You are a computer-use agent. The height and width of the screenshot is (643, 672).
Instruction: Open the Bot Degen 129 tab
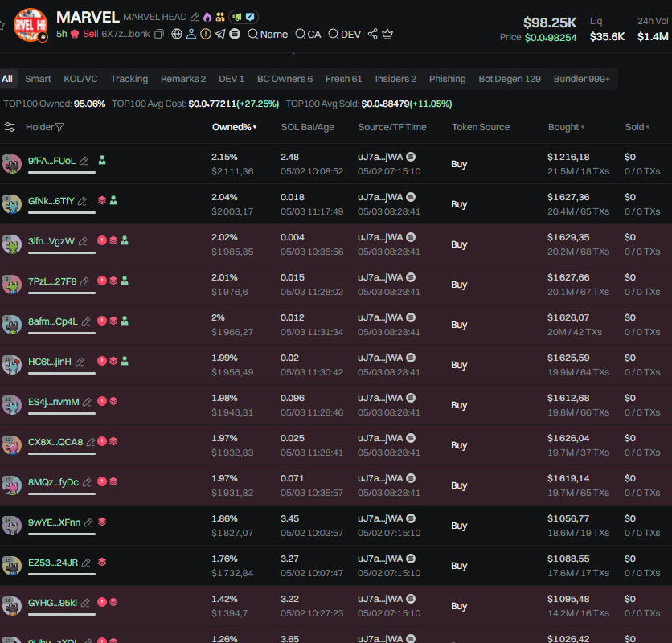pyautogui.click(x=510, y=79)
